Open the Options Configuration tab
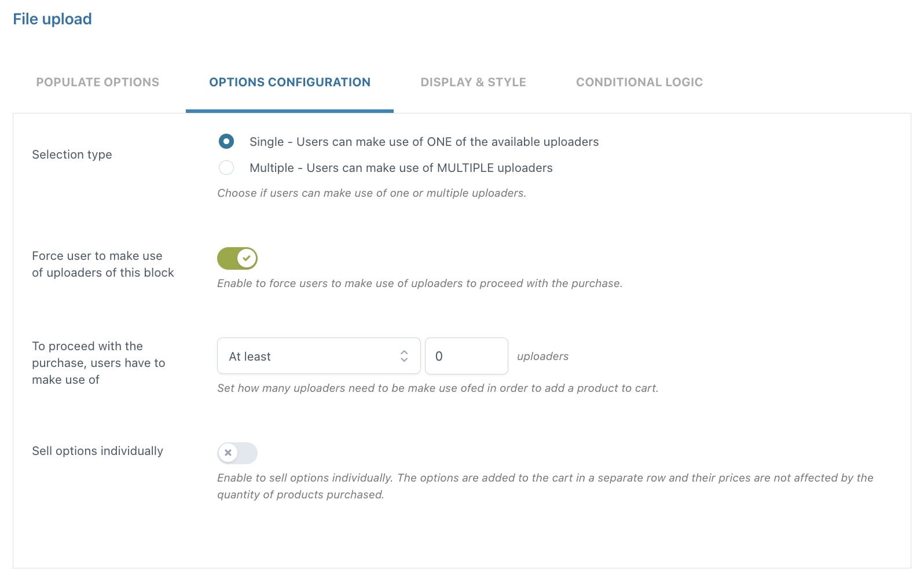This screenshot has width=924, height=580. click(x=289, y=82)
